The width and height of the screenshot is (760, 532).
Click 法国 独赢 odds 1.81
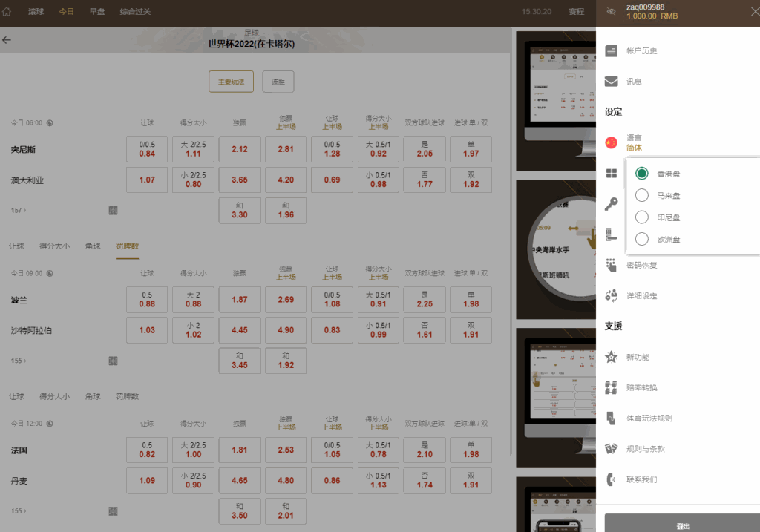coord(240,450)
